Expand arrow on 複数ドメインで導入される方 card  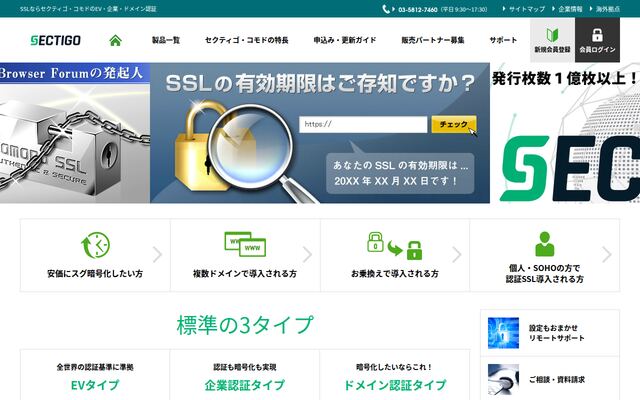tap(307, 254)
